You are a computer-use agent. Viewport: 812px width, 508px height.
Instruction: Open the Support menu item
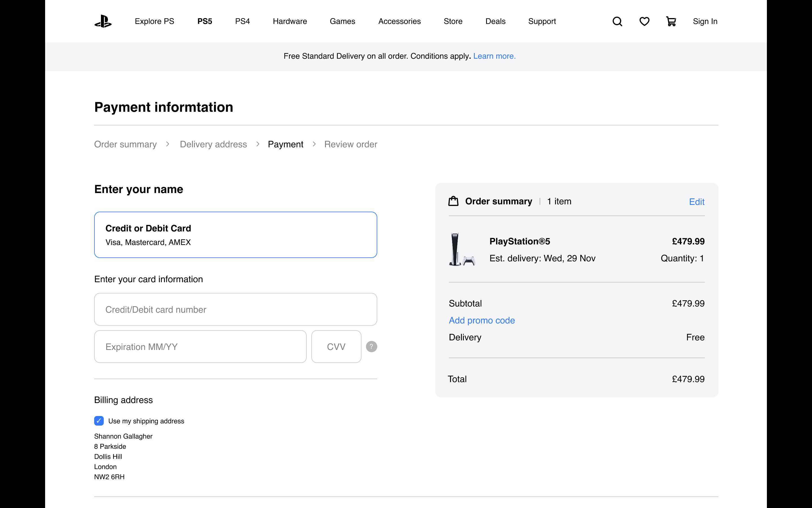tap(542, 21)
